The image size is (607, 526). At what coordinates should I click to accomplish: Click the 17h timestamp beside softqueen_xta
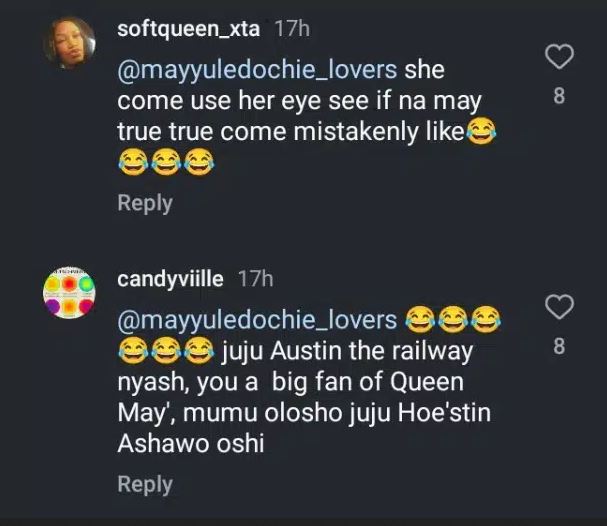click(292, 29)
